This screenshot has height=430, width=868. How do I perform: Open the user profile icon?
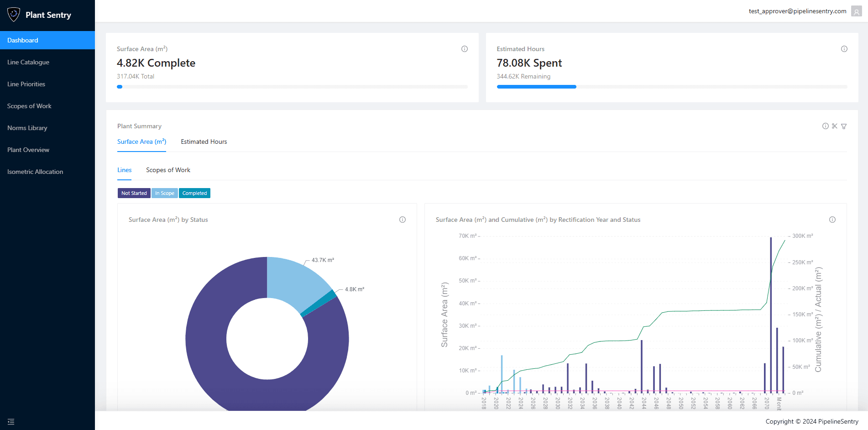856,11
